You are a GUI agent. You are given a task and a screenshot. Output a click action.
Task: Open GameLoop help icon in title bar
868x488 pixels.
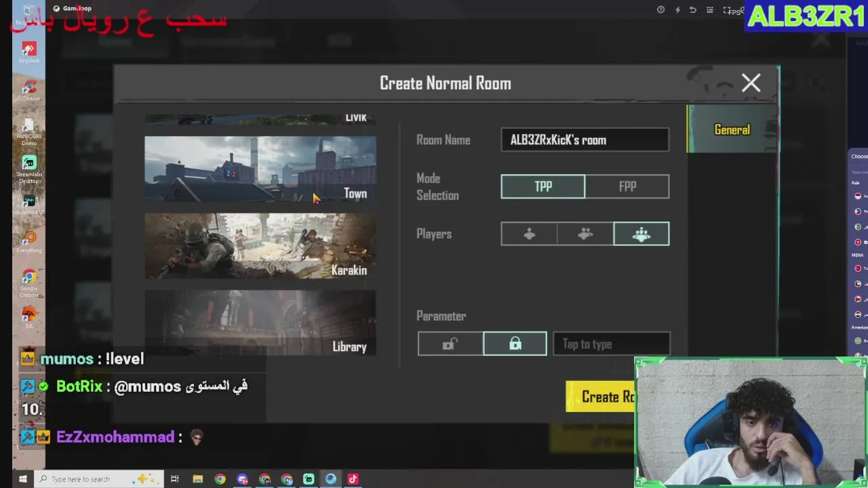660,9
